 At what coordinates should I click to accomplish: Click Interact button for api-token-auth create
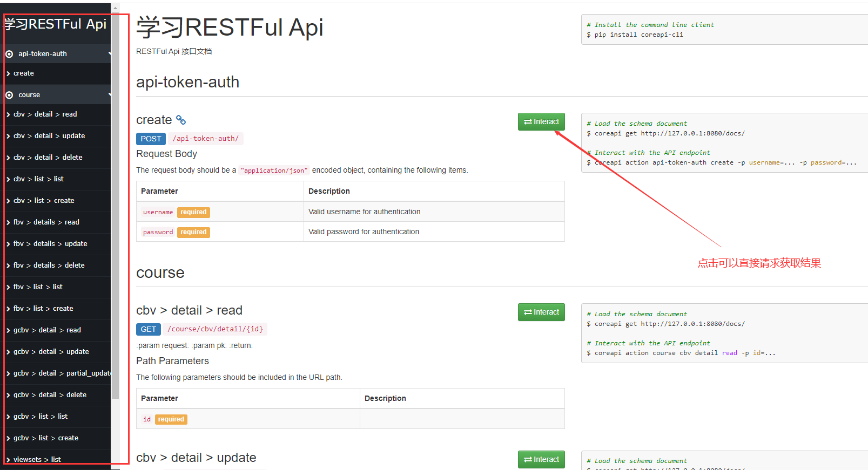(x=541, y=121)
